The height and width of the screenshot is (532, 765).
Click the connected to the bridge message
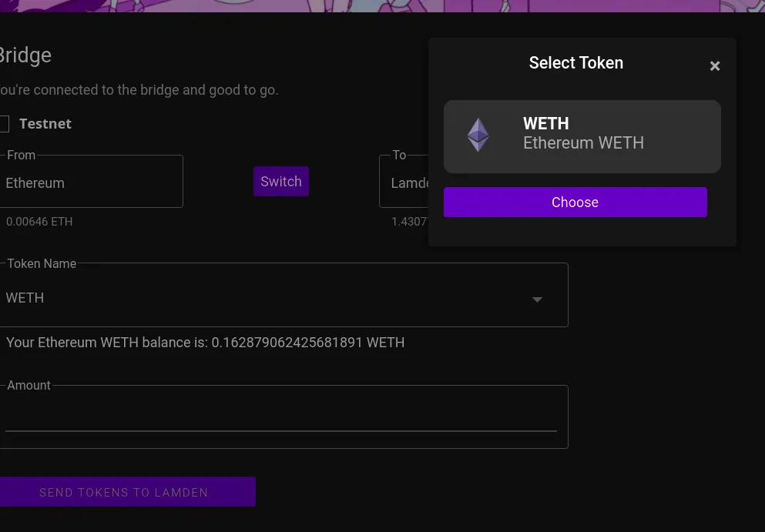[139, 90]
